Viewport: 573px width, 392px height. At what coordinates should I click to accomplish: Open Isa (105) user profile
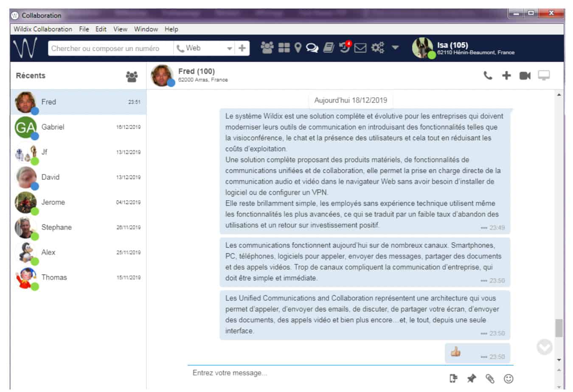[475, 48]
